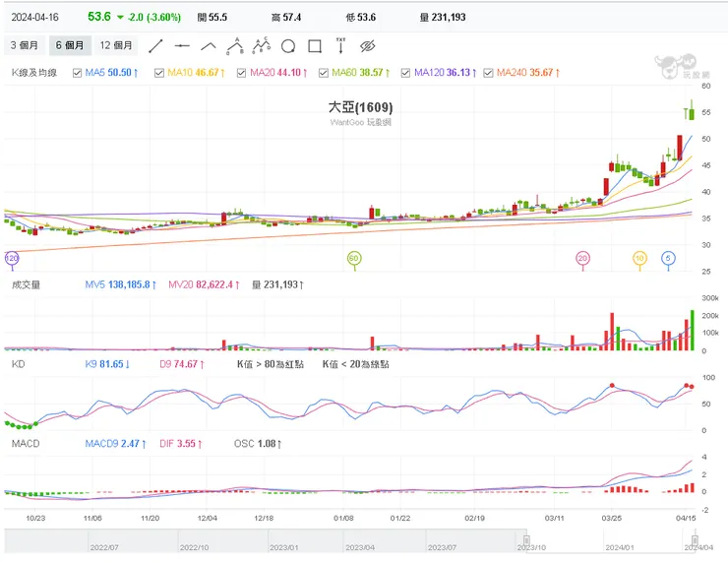Click the D9 74.67 value
Viewport: 728px width, 562px height.
click(182, 364)
